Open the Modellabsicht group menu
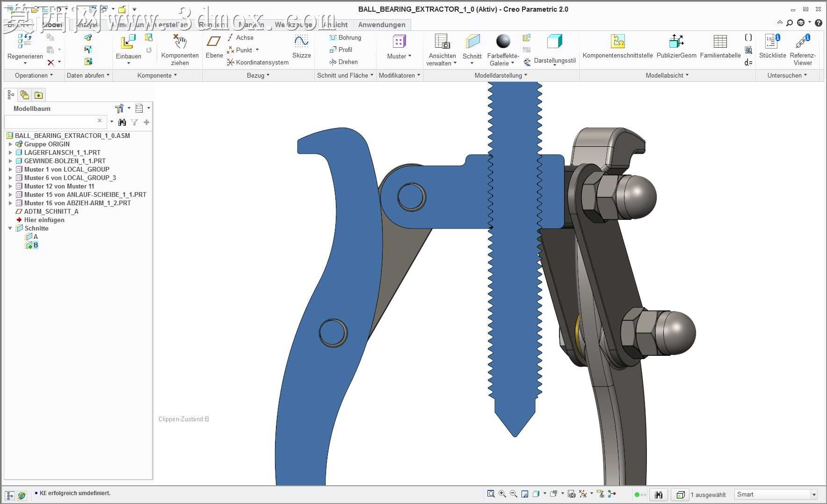 tap(667, 75)
